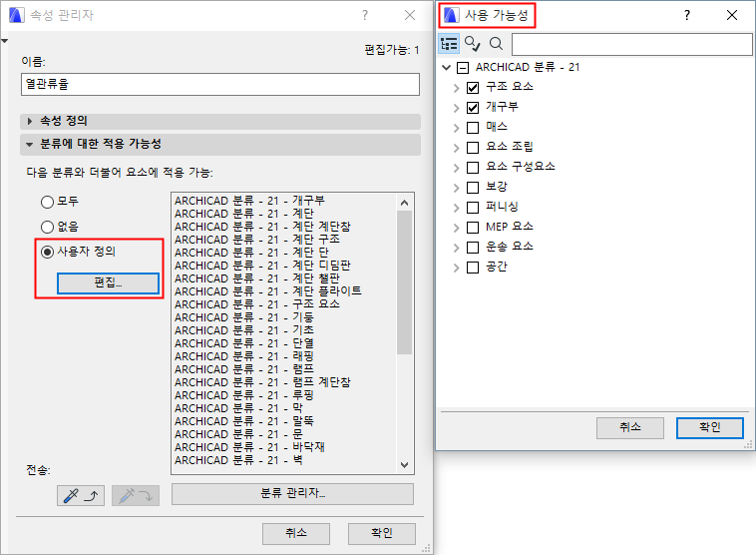Image resolution: width=756 pixels, height=555 pixels.
Task: Click 취소 in the 사용 가능성 window
Action: pos(630,427)
